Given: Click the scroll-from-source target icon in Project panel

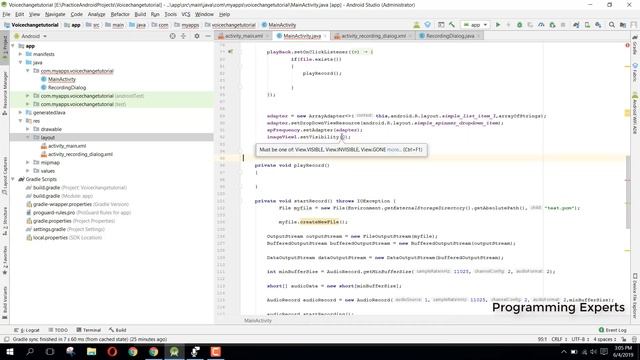Looking at the screenshot, I should [x=173, y=36].
